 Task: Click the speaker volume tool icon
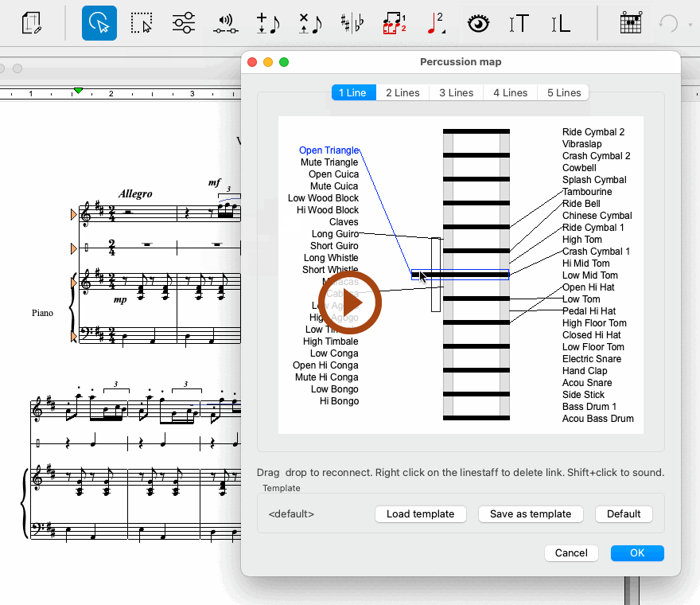pos(225,24)
